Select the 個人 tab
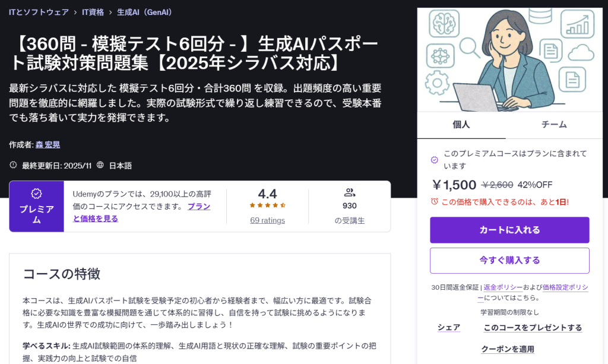Screen dimensions: 608x364 pyautogui.click(x=461, y=125)
